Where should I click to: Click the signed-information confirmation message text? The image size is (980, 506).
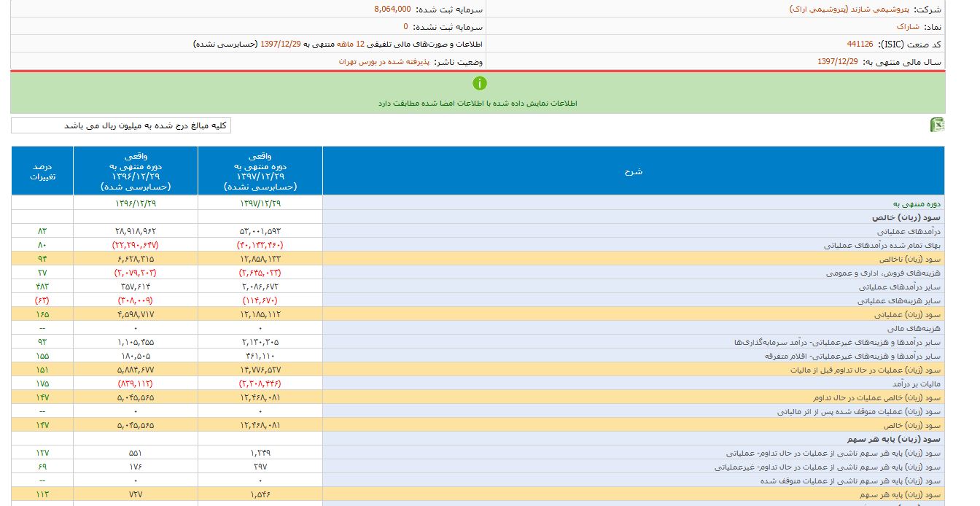pyautogui.click(x=478, y=104)
